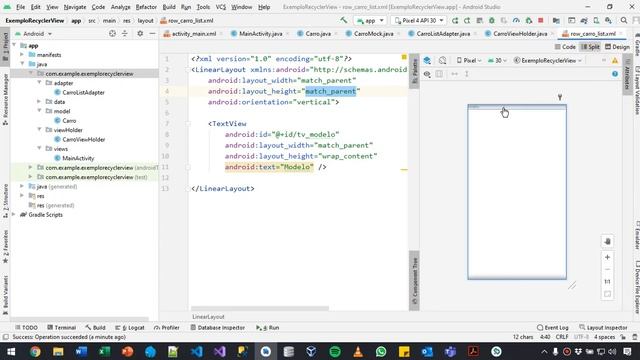Toggle the Component Tree side panel
Viewport: 640px width, 360px height.
414,281
